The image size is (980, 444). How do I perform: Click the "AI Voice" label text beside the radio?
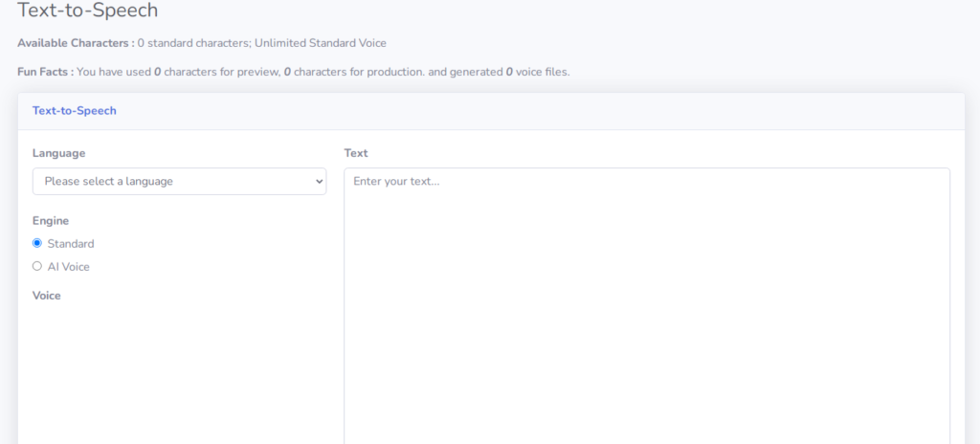pos(69,267)
